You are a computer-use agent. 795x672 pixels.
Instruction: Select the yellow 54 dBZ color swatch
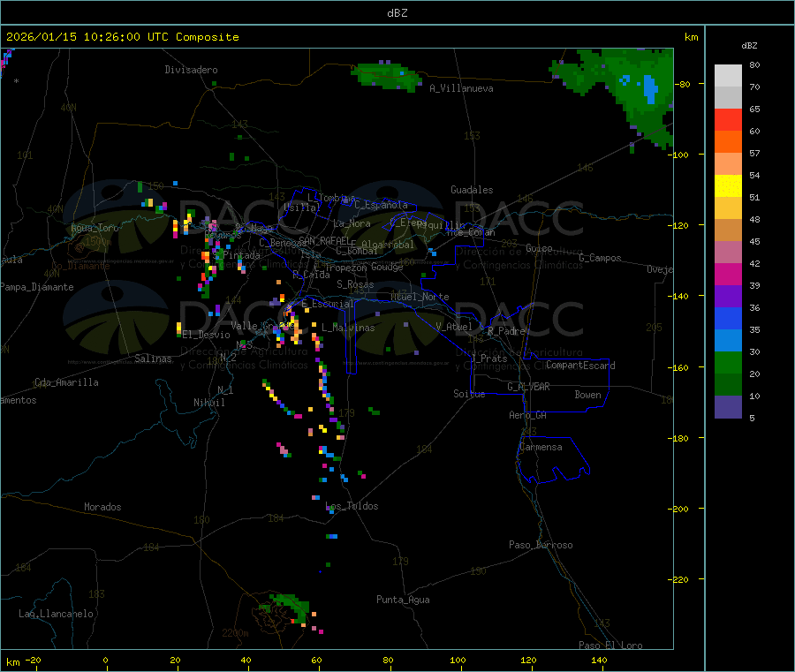[x=728, y=186]
